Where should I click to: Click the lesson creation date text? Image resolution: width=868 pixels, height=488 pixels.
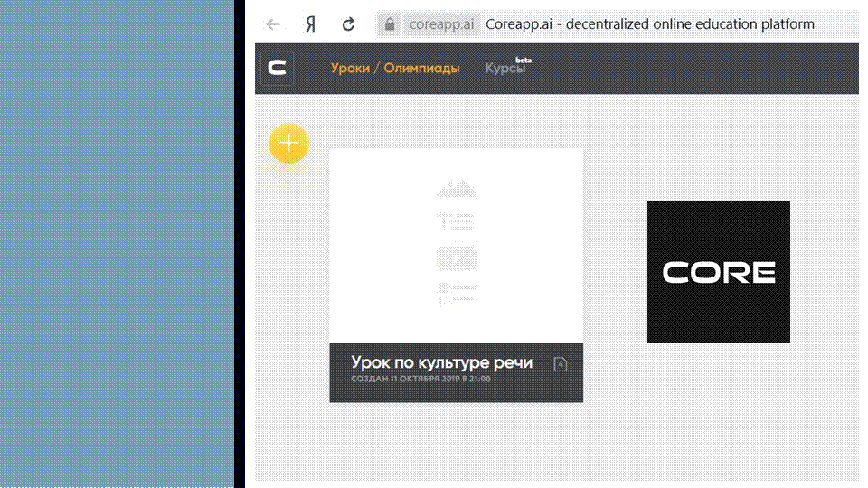pyautogui.click(x=420, y=379)
